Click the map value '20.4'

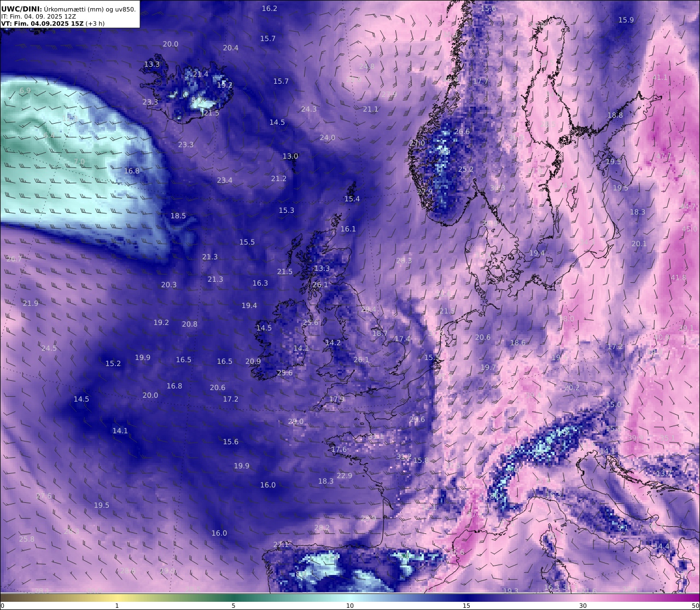[x=231, y=48]
